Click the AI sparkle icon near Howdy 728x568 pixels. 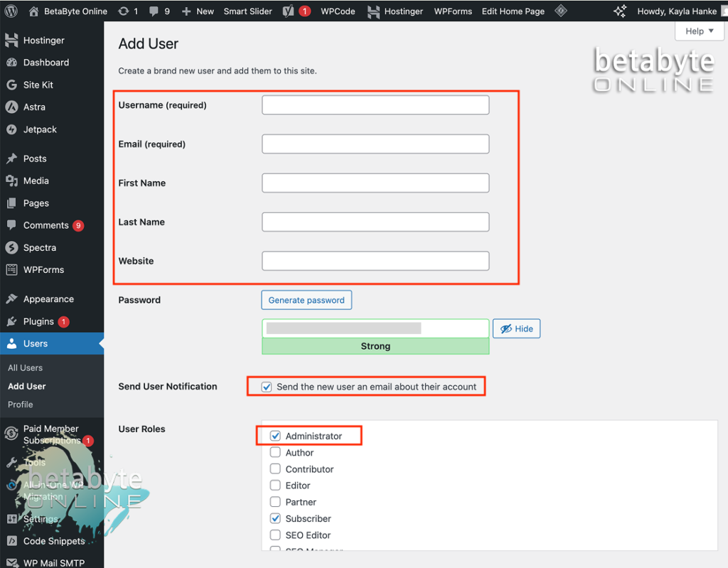[620, 11]
